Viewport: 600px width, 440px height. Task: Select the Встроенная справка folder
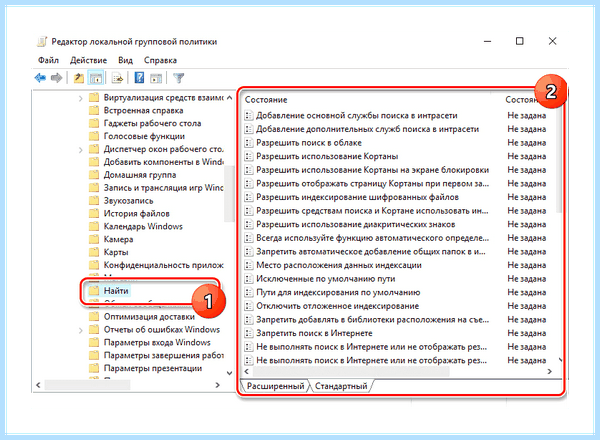click(143, 111)
